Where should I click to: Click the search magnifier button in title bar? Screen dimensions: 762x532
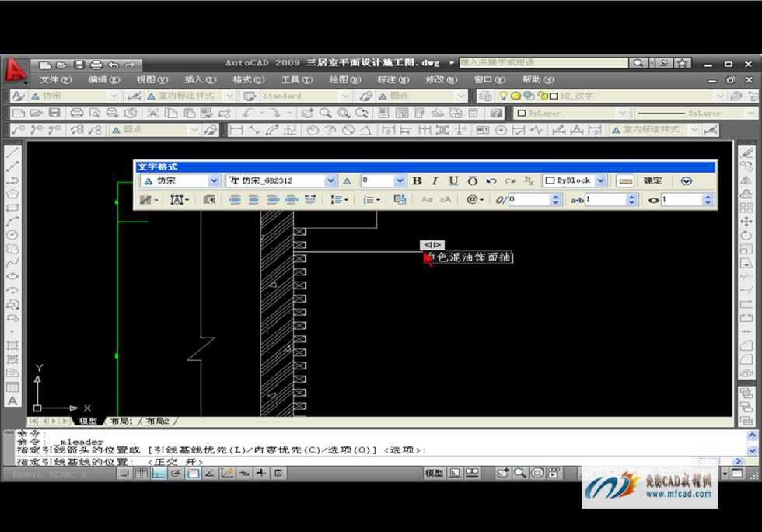tap(638, 63)
